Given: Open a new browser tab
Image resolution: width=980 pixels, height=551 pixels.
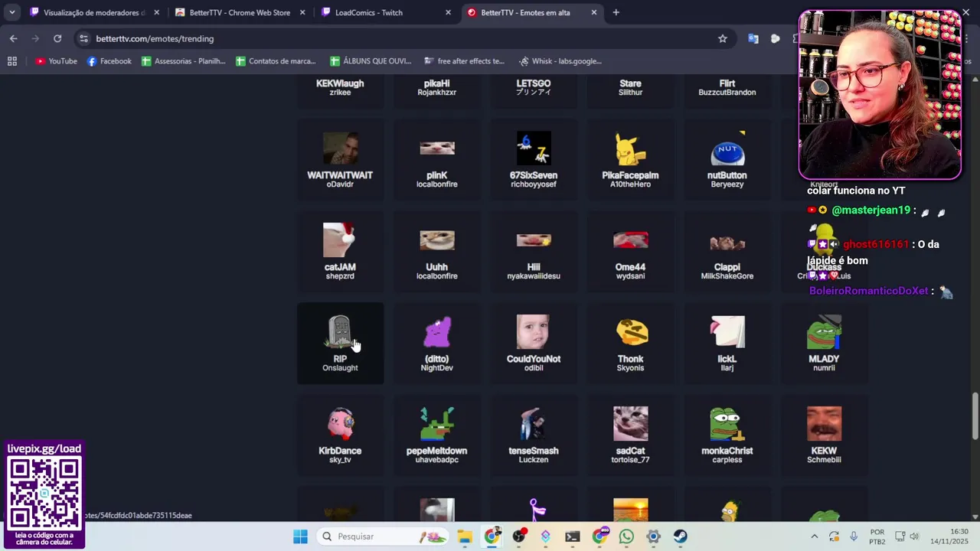Looking at the screenshot, I should [x=616, y=12].
